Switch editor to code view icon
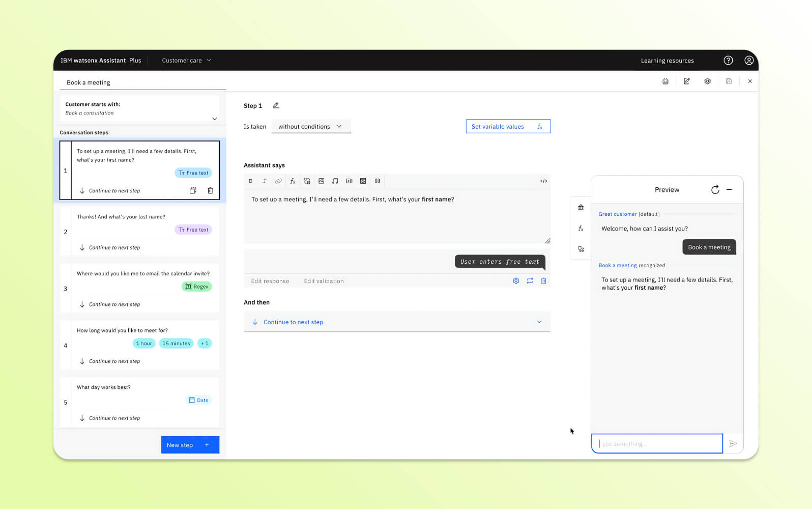The width and height of the screenshot is (812, 509). click(543, 181)
